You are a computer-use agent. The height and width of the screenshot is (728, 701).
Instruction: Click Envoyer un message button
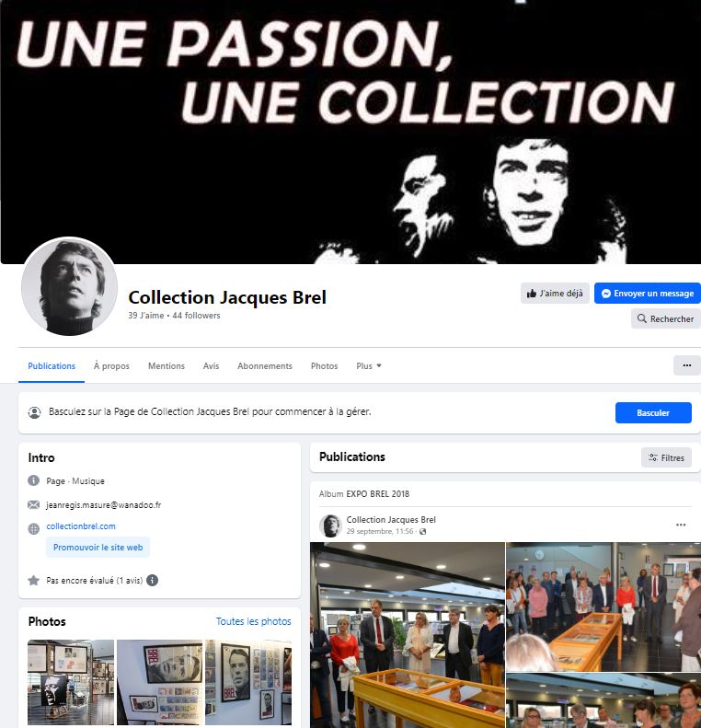click(648, 293)
